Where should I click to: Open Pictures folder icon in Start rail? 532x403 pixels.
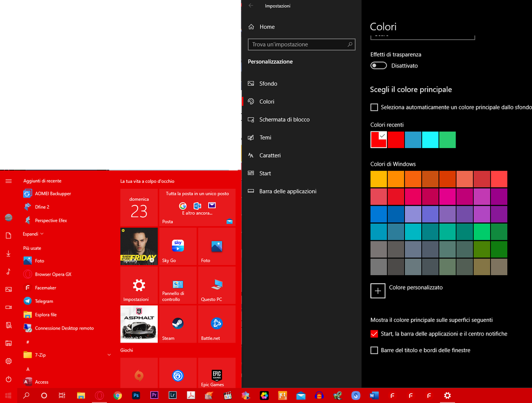[x=9, y=289]
